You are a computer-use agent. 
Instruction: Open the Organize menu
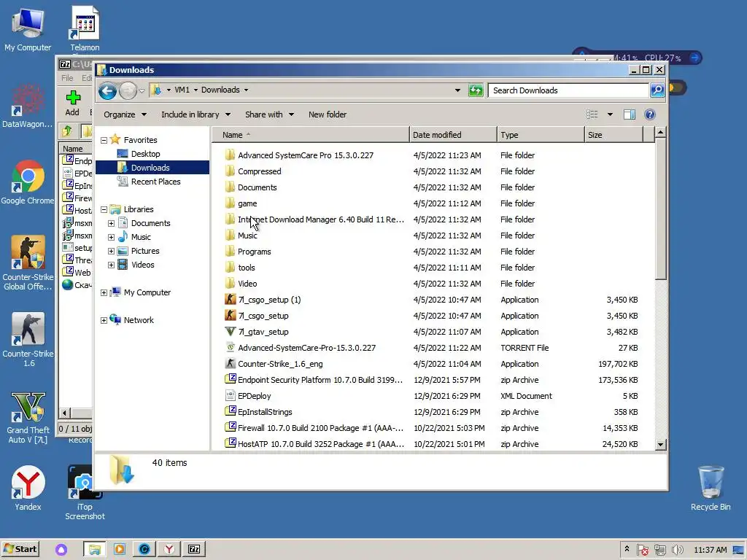(x=125, y=114)
